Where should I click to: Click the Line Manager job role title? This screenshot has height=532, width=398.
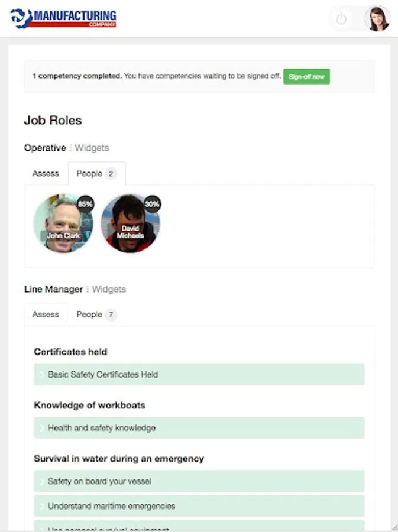tap(53, 289)
